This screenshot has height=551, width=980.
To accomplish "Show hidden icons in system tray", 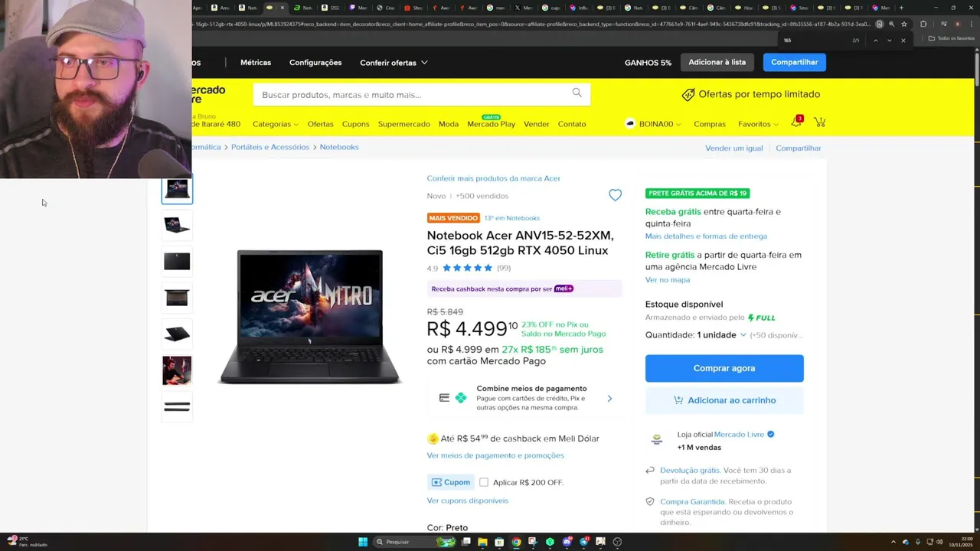I will pyautogui.click(x=893, y=542).
